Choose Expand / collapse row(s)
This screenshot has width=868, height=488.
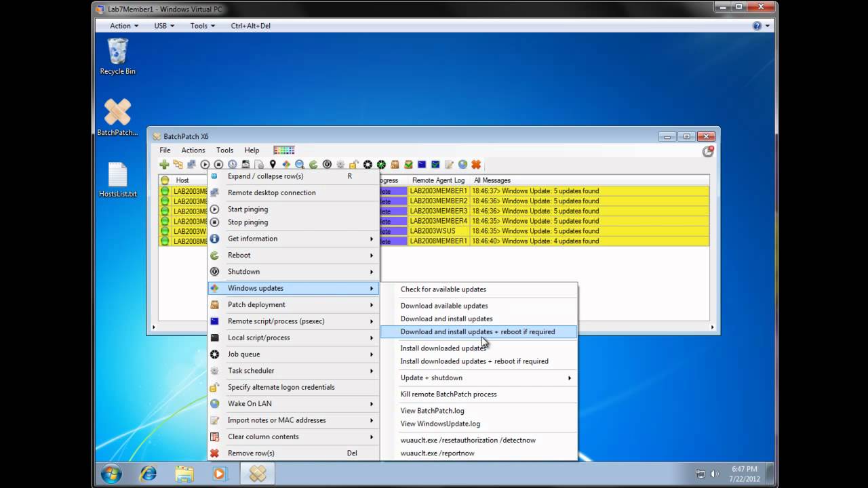tap(293, 176)
